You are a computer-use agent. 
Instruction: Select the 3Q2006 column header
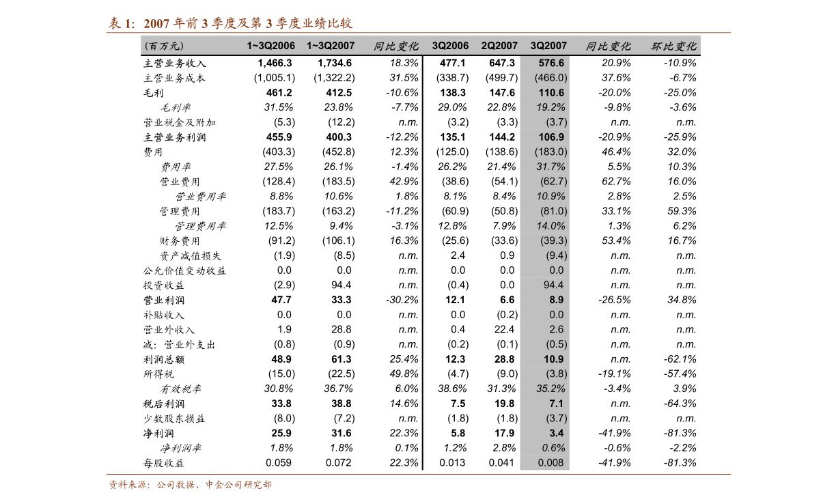click(x=450, y=46)
